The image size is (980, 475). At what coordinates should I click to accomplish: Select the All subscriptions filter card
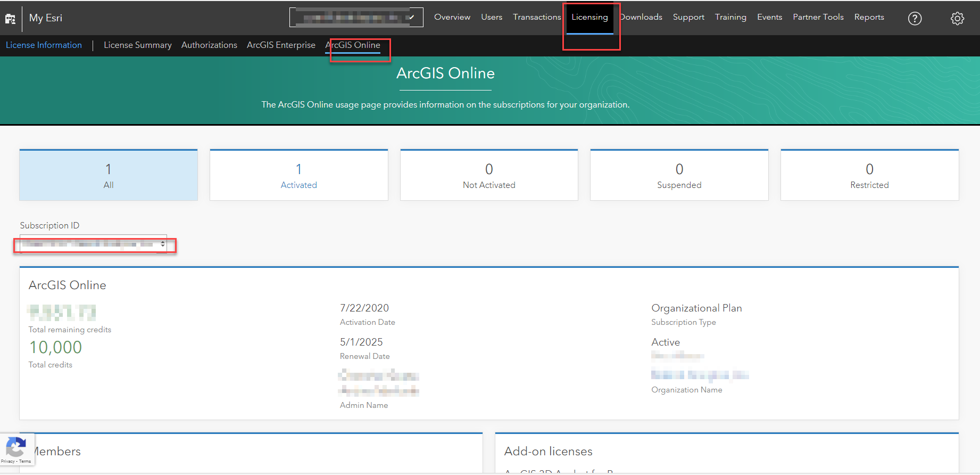pyautogui.click(x=109, y=175)
